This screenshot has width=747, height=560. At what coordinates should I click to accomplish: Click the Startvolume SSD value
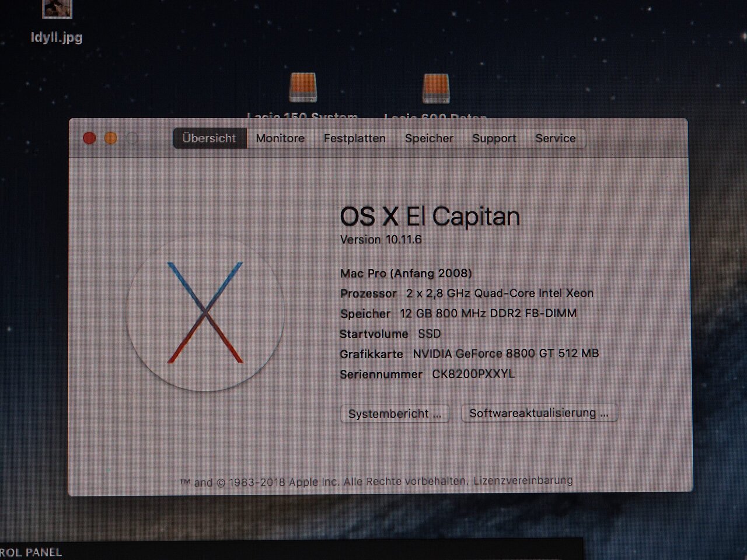[x=430, y=334]
